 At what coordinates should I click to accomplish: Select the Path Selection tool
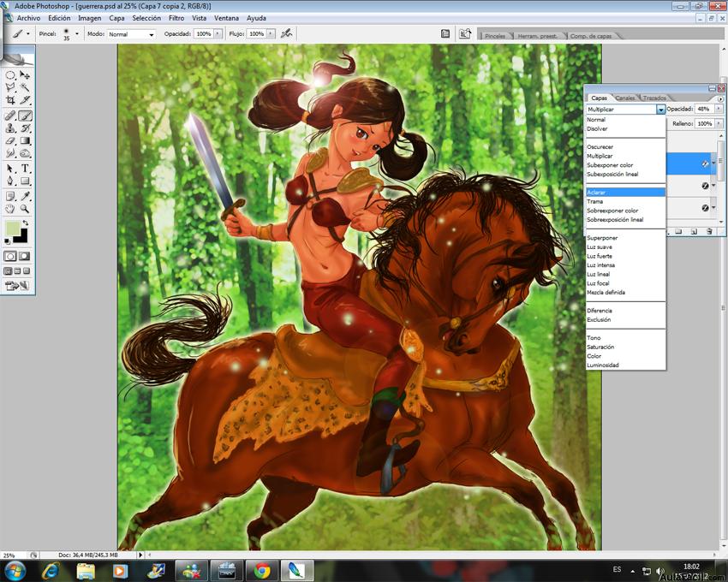point(10,169)
